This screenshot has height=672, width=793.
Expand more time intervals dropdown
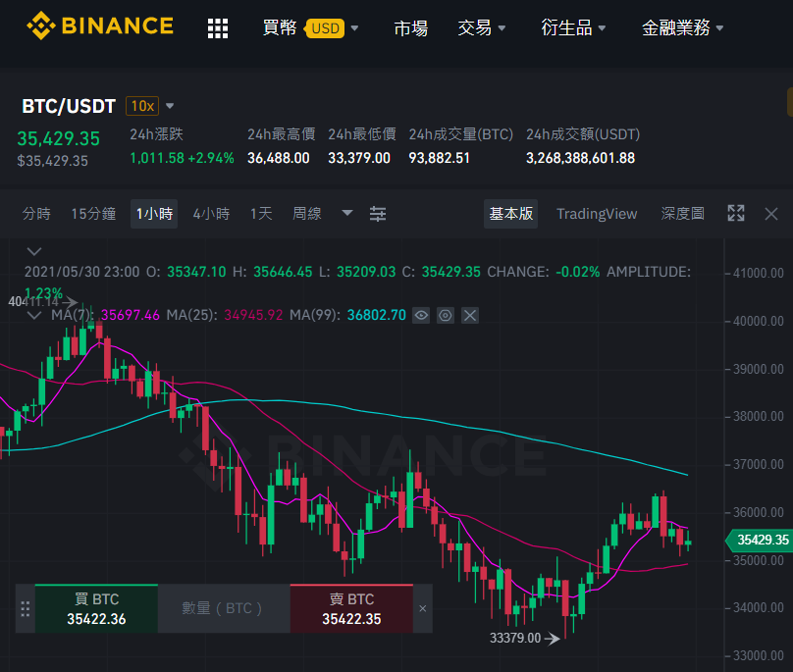[x=347, y=213]
